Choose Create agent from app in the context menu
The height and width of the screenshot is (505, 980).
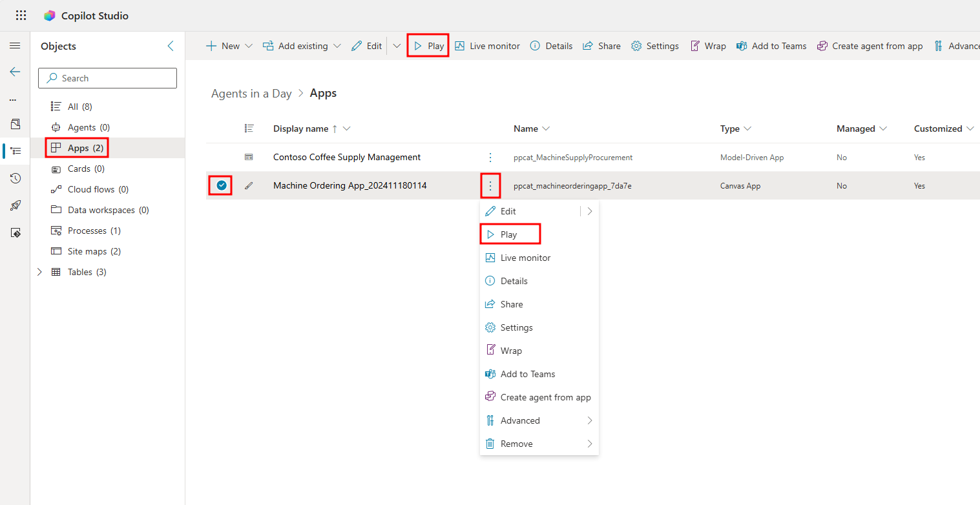tap(539, 397)
